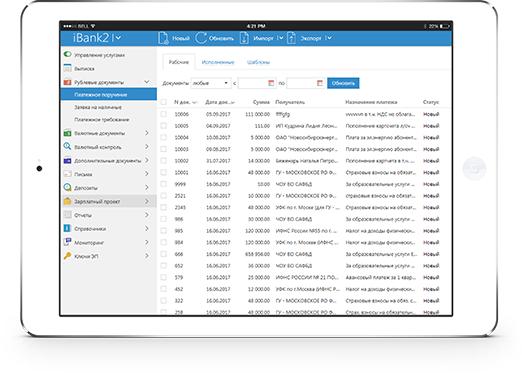Select Платежное требование menu item
The image size is (522, 373).
[x=102, y=119]
